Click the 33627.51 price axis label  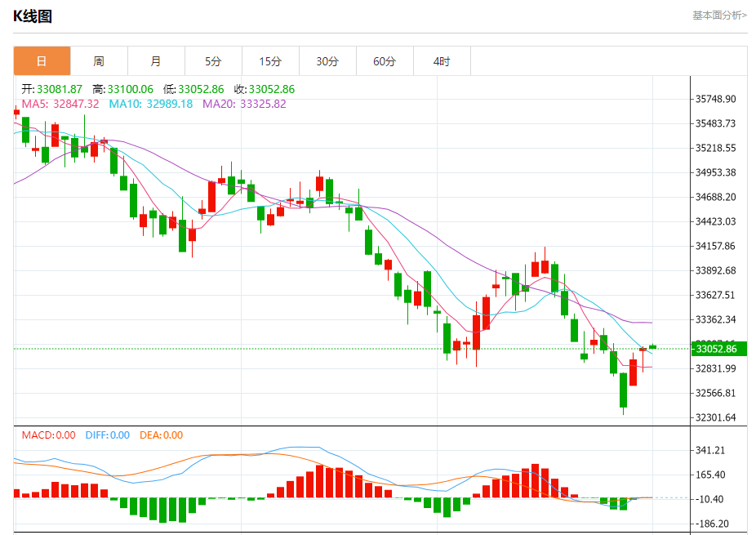pos(715,295)
